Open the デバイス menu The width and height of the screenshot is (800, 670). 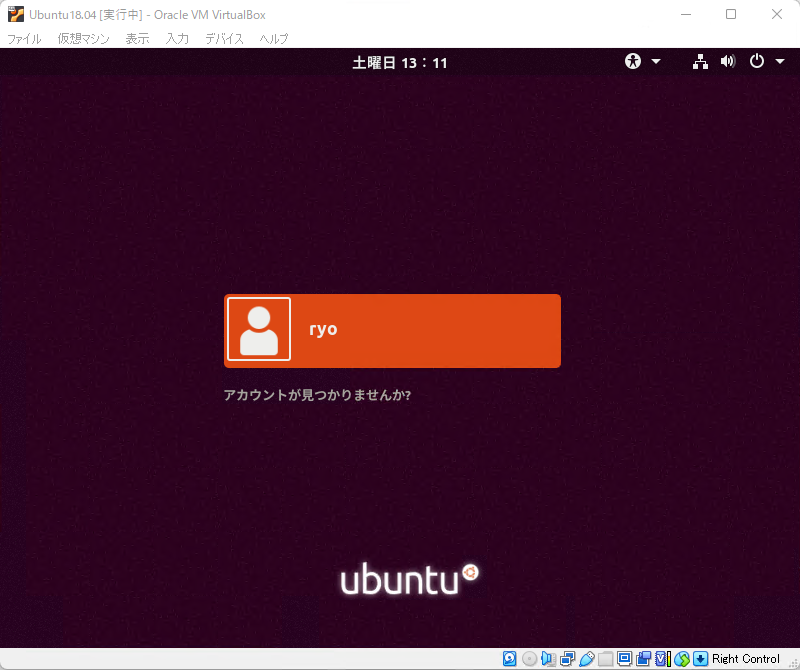coord(224,39)
